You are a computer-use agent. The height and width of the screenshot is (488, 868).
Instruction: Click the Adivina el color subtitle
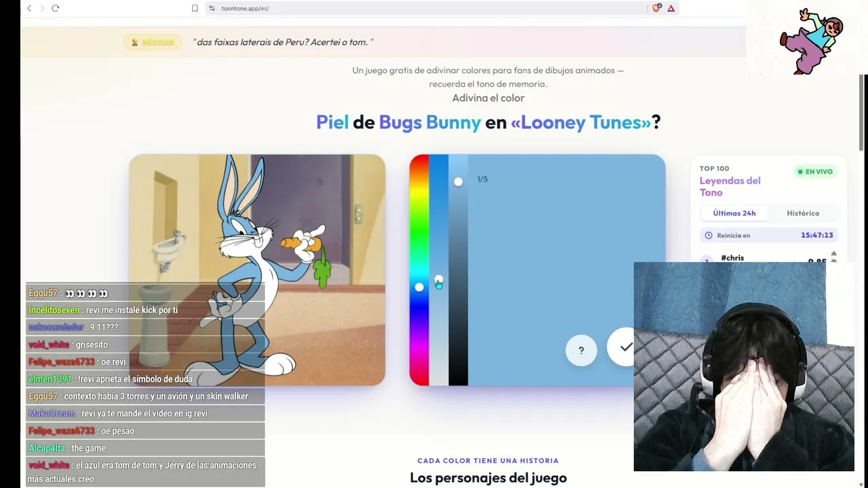click(x=488, y=98)
